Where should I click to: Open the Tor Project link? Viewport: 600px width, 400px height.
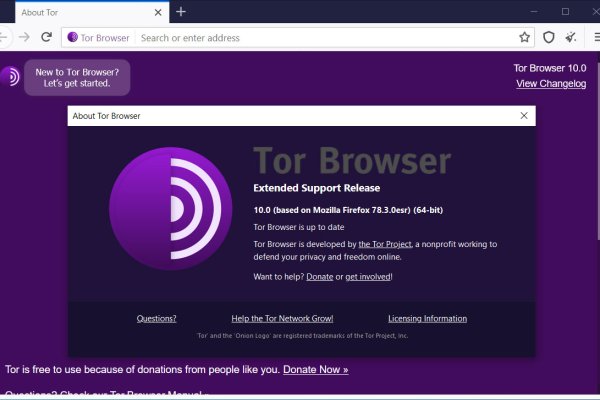tap(386, 244)
